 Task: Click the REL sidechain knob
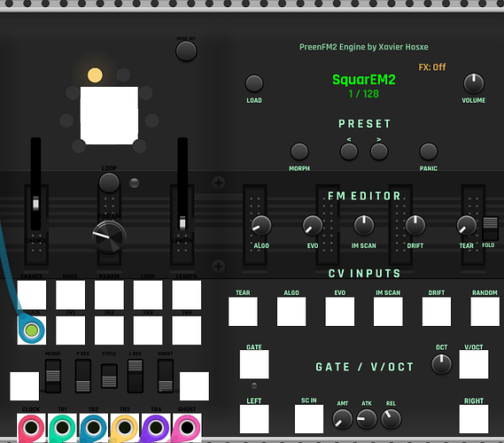click(391, 419)
